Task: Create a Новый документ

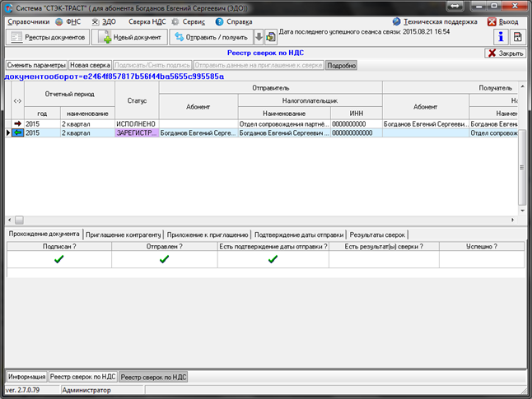Action: 130,37
